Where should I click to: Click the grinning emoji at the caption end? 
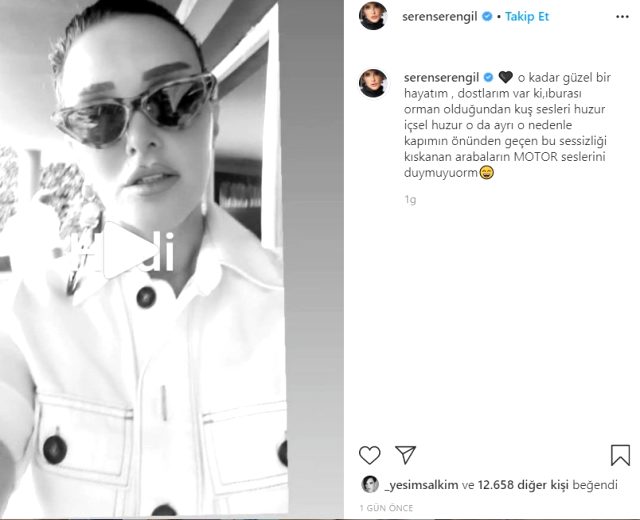(486, 173)
